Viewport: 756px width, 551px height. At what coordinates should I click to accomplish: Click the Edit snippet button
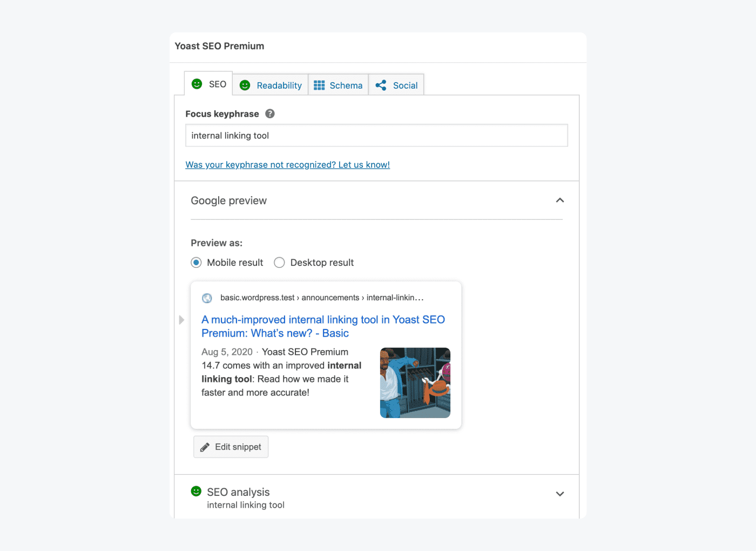[x=231, y=447]
